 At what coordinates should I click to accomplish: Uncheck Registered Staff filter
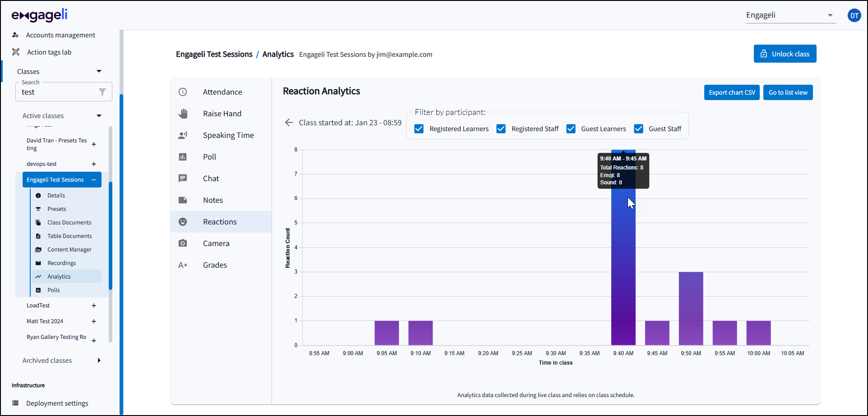tap(501, 129)
